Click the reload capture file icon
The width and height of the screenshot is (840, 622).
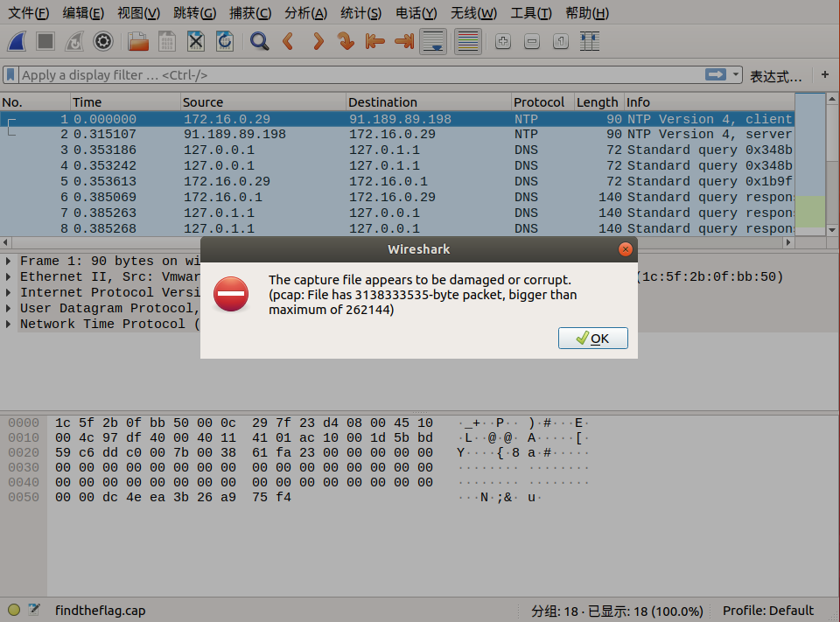tap(223, 41)
